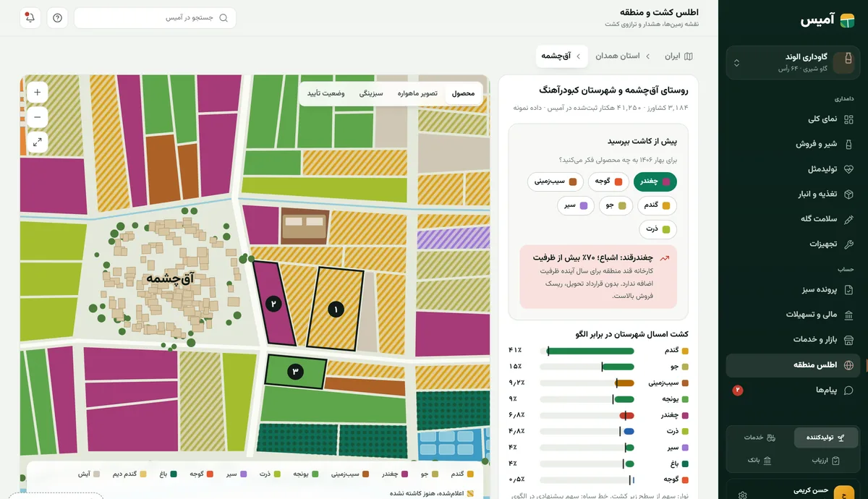The width and height of the screenshot is (868, 499).
Task: Open پیام‌ها messages
Action: click(x=793, y=390)
